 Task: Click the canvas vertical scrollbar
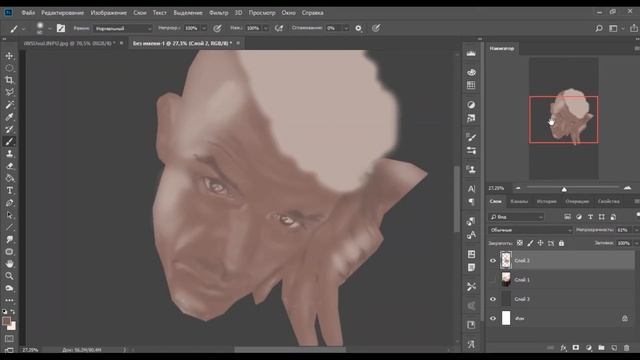click(x=456, y=199)
